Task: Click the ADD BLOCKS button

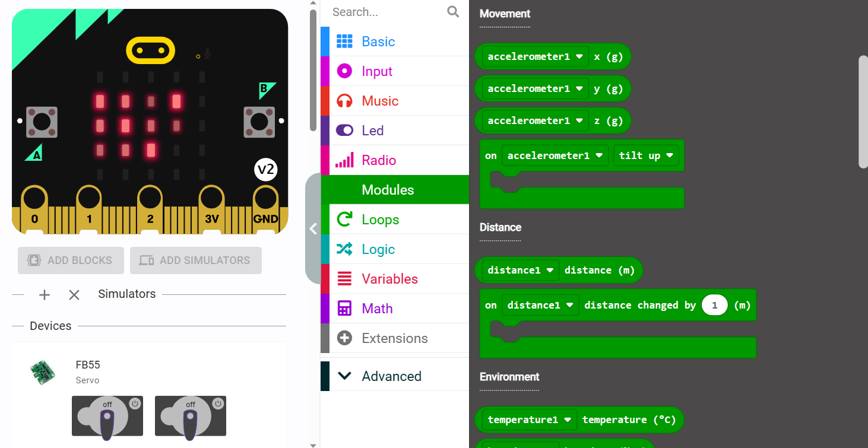Action: click(x=71, y=260)
